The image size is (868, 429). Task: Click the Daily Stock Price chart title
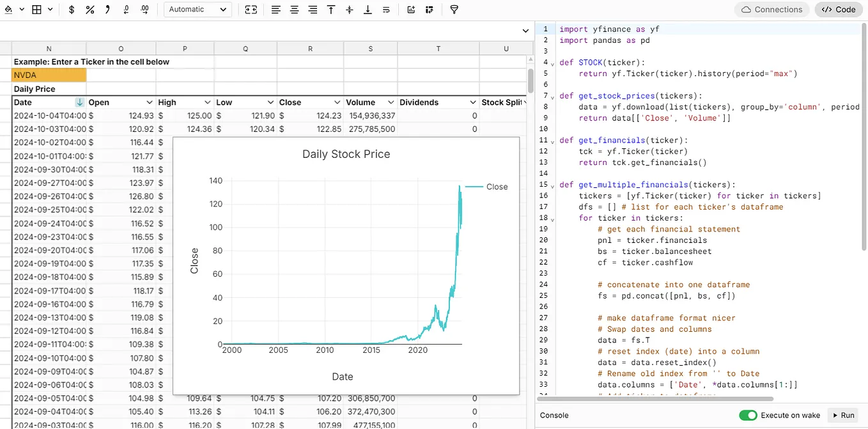coord(346,154)
